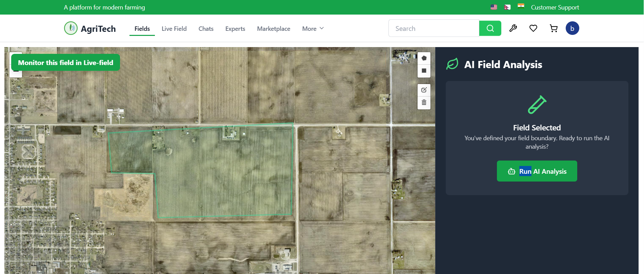644x274 pixels.
Task: Select the draw polygon tool on map
Action: click(x=424, y=58)
